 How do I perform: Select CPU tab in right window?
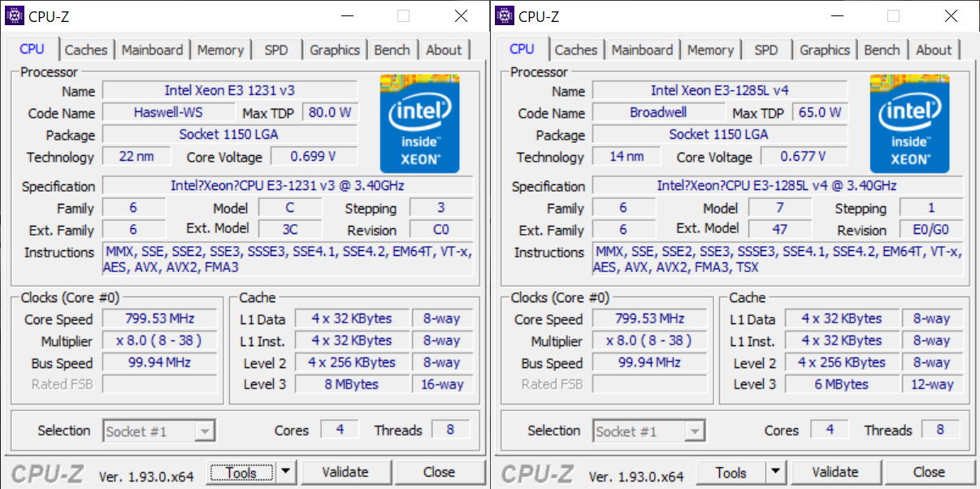(522, 49)
